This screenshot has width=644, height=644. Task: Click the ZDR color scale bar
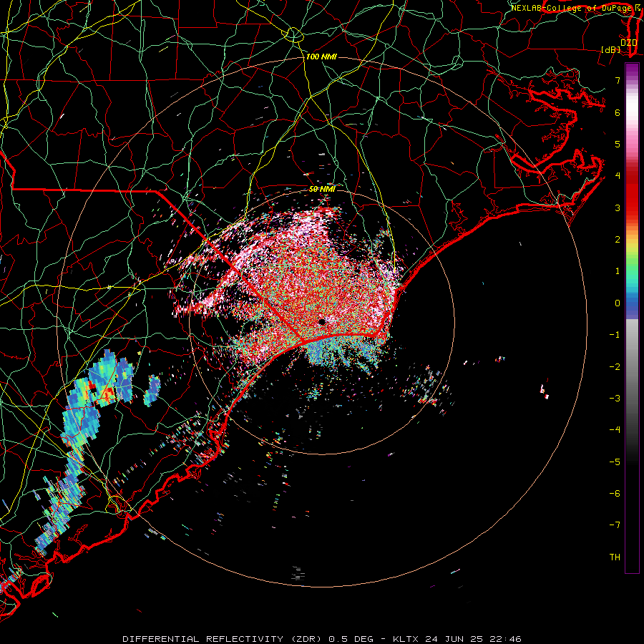(632, 318)
